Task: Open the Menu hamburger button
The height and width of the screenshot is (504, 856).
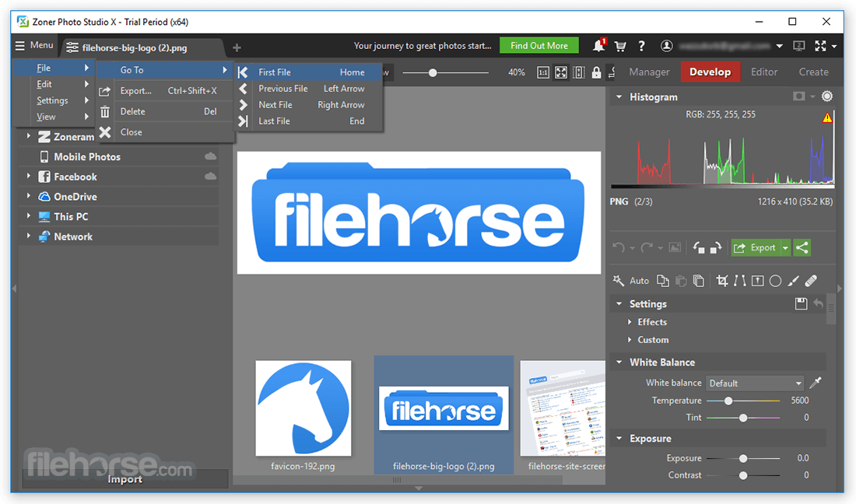Action: coord(33,45)
